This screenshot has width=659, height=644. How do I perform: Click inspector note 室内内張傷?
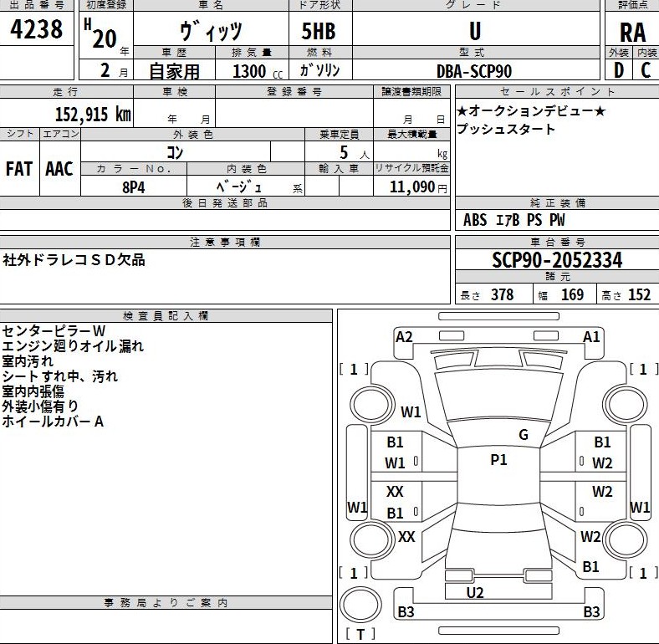(x=33, y=391)
